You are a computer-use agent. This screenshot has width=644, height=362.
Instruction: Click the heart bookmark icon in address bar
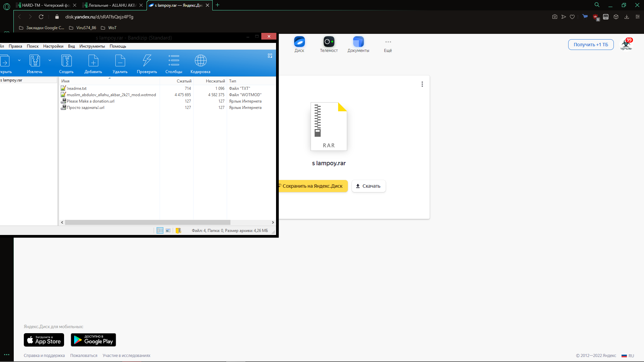pos(572,17)
